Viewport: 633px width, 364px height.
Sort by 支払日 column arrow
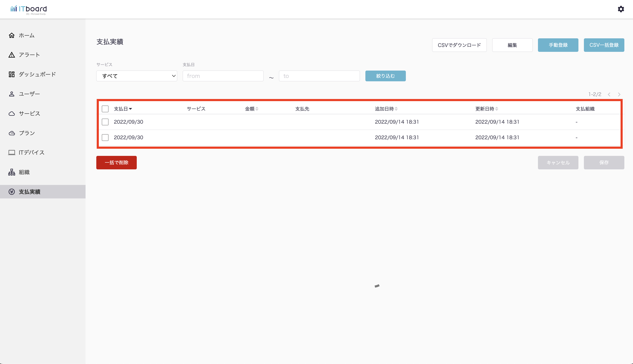[x=130, y=109]
